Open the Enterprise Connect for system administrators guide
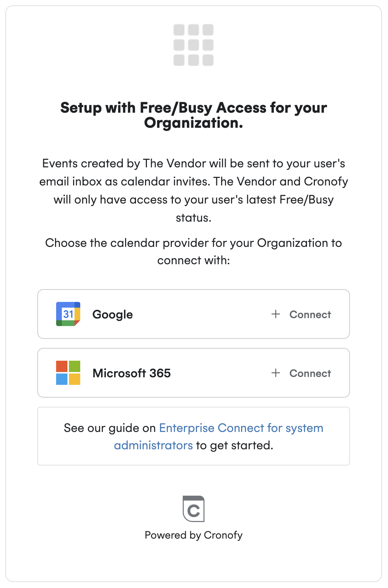 (x=241, y=428)
